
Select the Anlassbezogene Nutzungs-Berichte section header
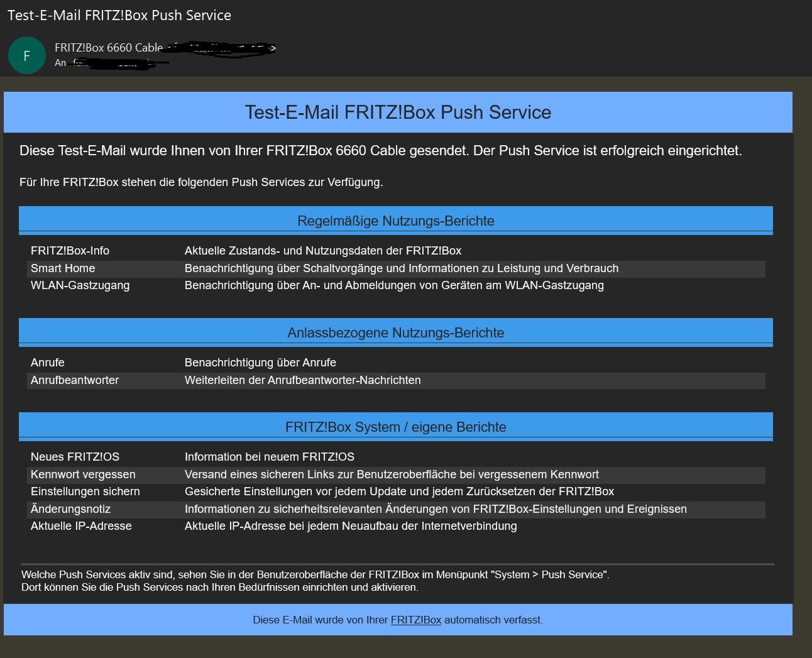point(395,332)
